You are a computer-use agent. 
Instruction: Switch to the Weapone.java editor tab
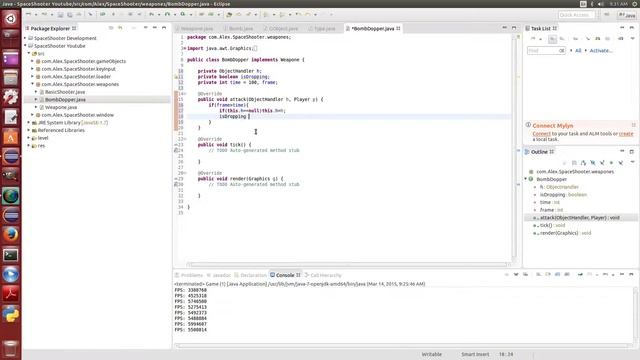(x=197, y=29)
